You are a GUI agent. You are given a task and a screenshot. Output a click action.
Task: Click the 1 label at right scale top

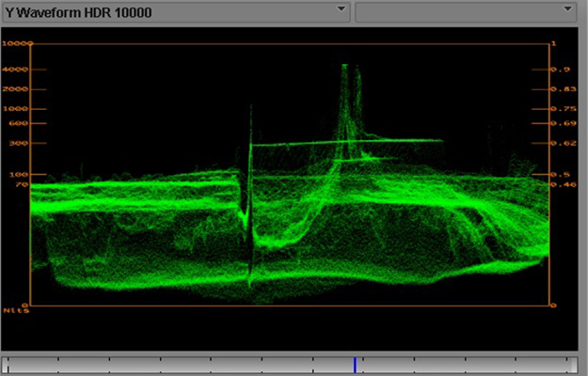553,43
